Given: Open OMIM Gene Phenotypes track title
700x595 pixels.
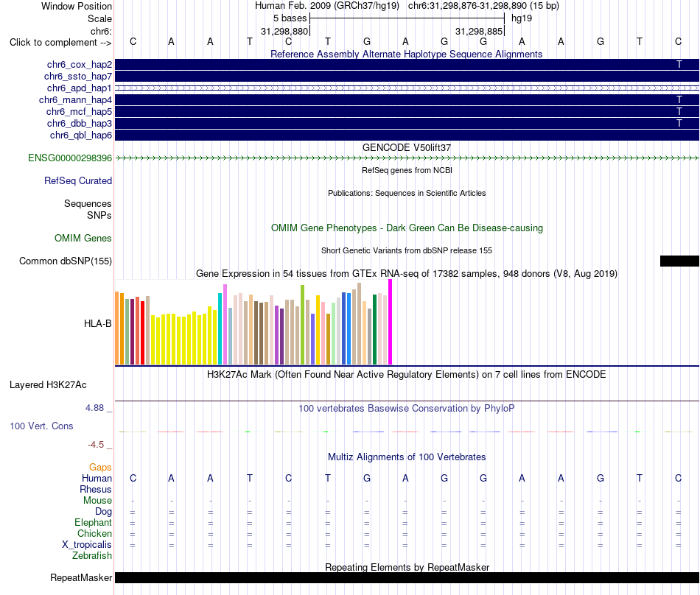Looking at the screenshot, I should click(407, 228).
